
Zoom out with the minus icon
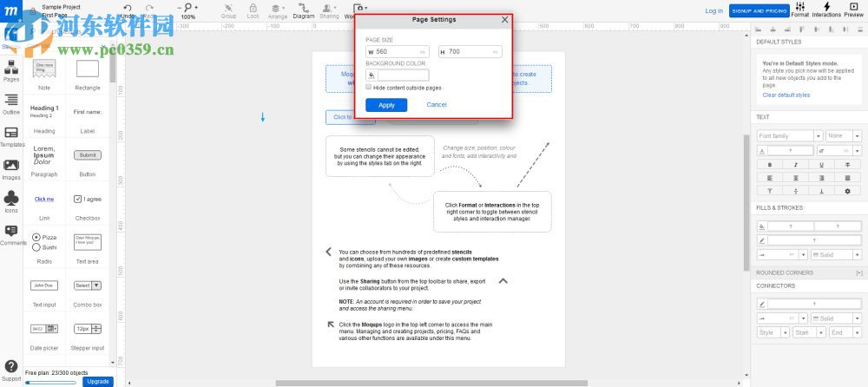180,8
